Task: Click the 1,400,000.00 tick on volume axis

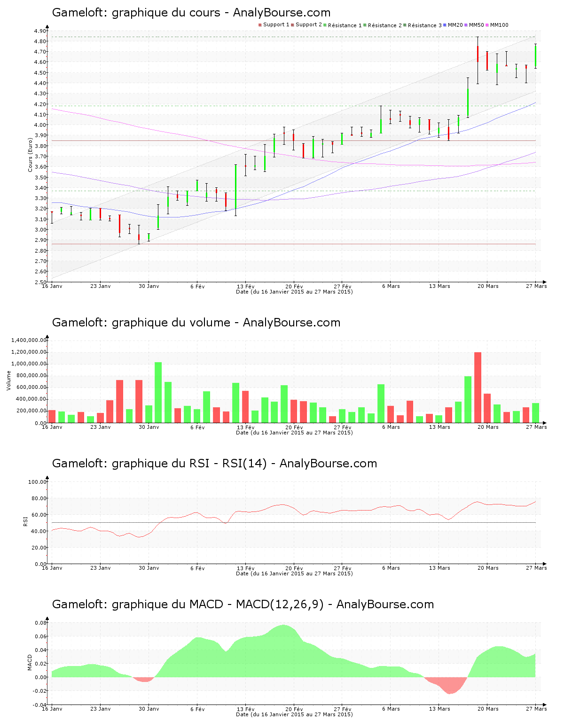Action: pyautogui.click(x=28, y=340)
